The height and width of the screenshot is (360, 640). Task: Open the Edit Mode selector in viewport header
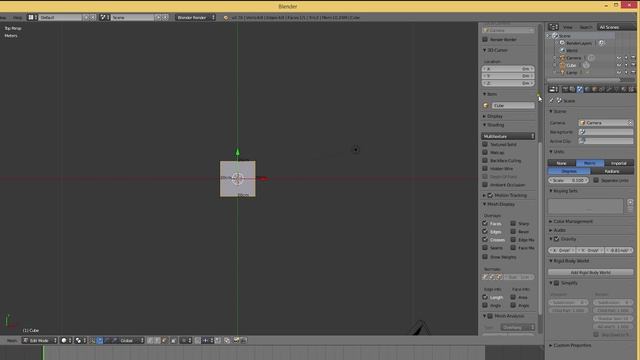tap(40, 340)
